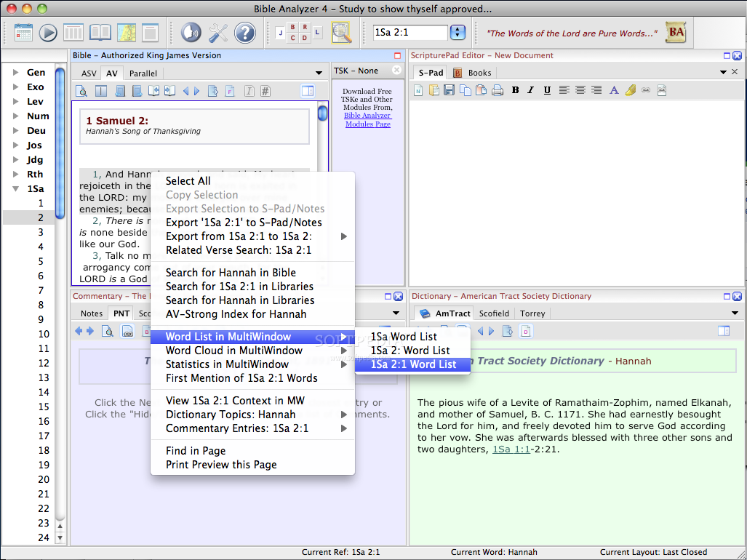The image size is (747, 560).
Task: Click the speaking head audio icon
Action: [191, 33]
